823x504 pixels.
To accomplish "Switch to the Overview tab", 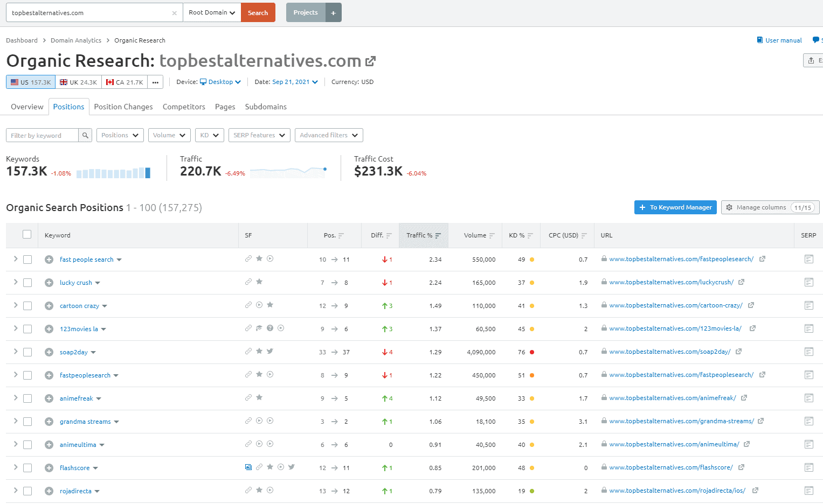I will point(27,107).
